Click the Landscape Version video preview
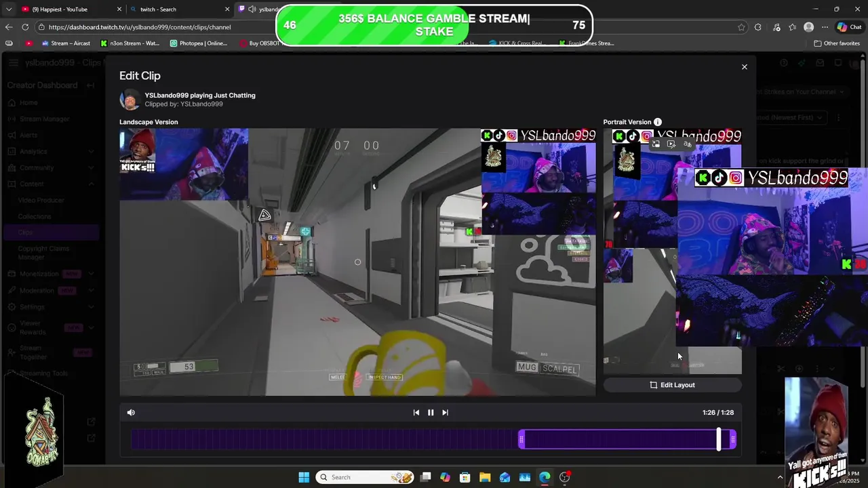 coord(357,262)
